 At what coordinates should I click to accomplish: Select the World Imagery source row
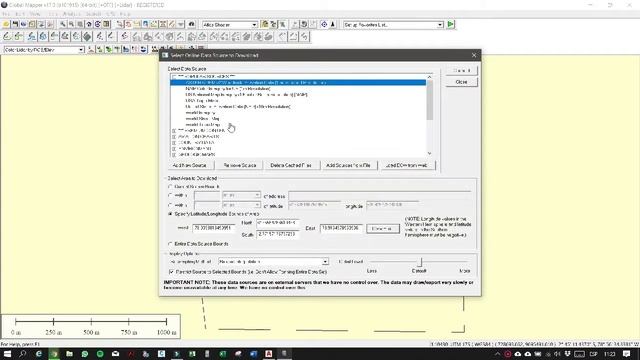200,113
